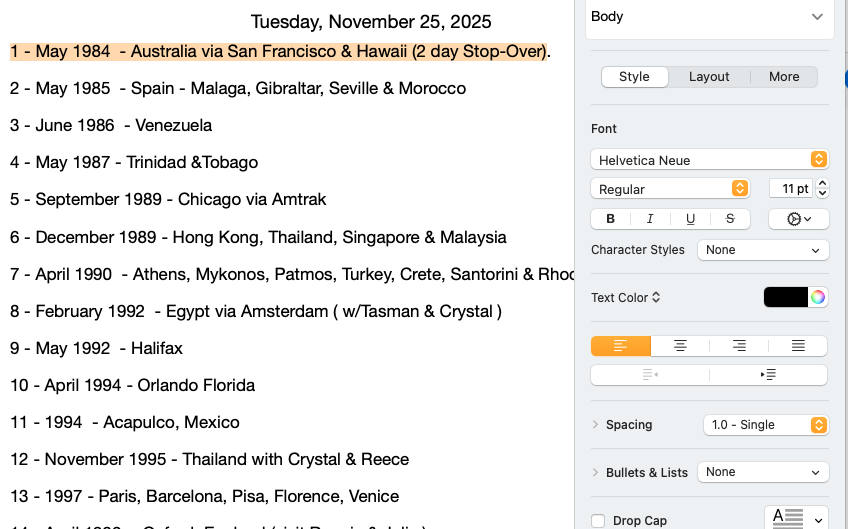
Task: Apply strikethrough to text
Action: (x=730, y=218)
